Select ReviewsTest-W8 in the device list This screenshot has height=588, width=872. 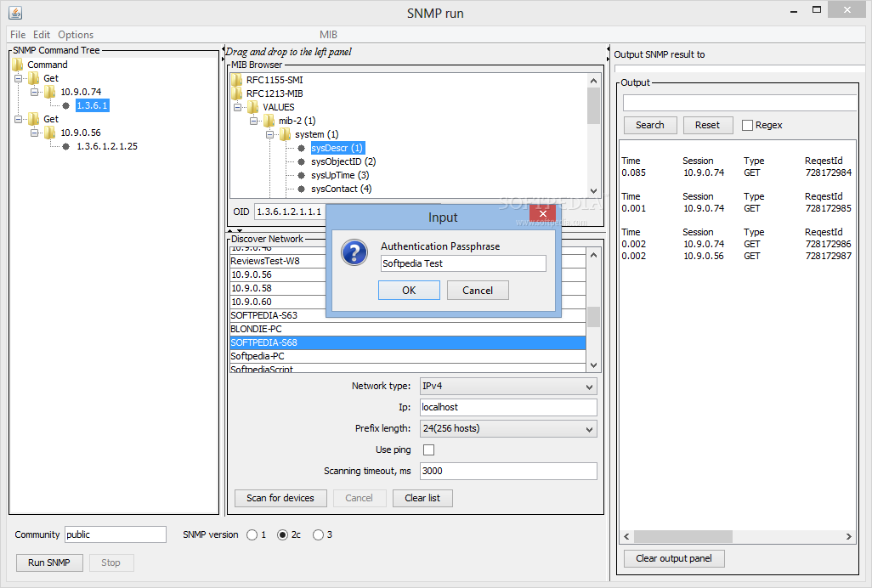[x=278, y=261]
